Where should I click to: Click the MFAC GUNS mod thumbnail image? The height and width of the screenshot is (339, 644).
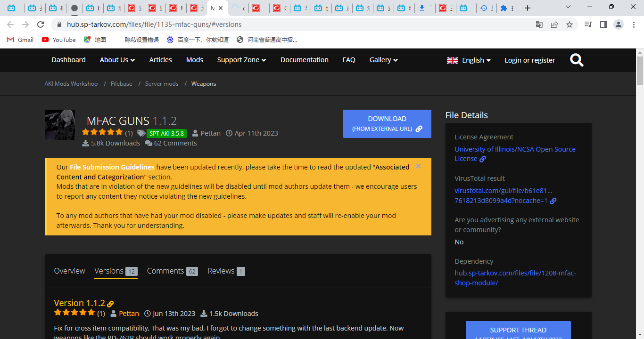60,125
